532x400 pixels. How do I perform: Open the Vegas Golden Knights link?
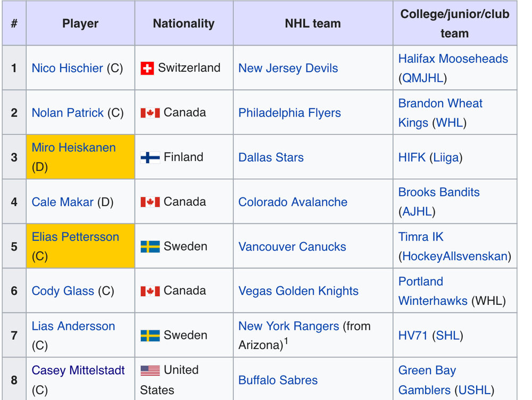[298, 291]
